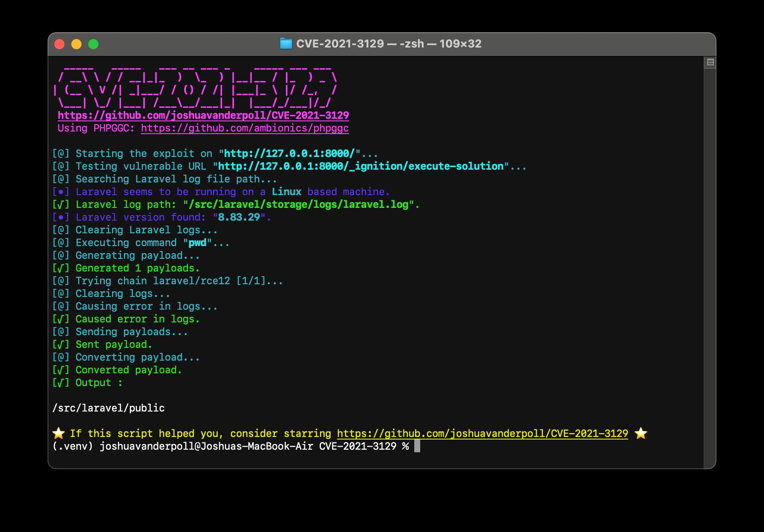Open the yellow CVE-2021-3129 starring link

483,434
